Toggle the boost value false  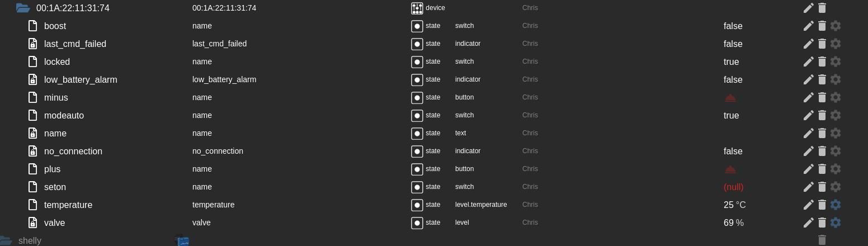pyautogui.click(x=733, y=26)
